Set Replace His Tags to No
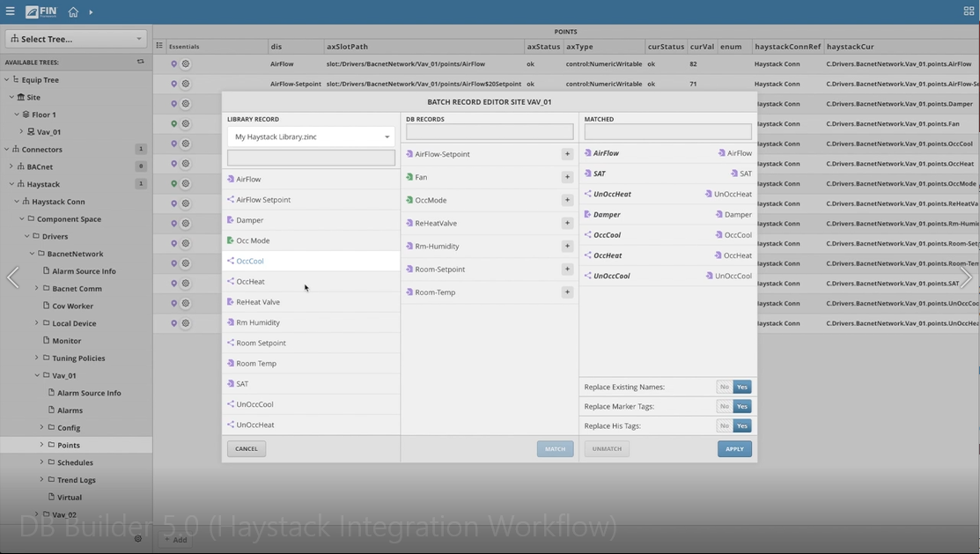Screen dimensions: 980x554 pos(725,425)
